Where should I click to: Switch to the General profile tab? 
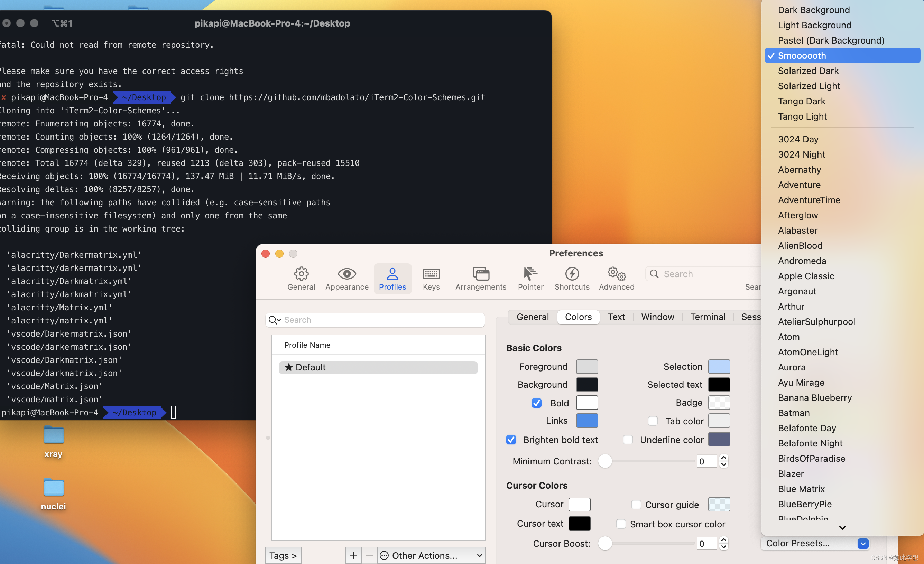point(532,317)
